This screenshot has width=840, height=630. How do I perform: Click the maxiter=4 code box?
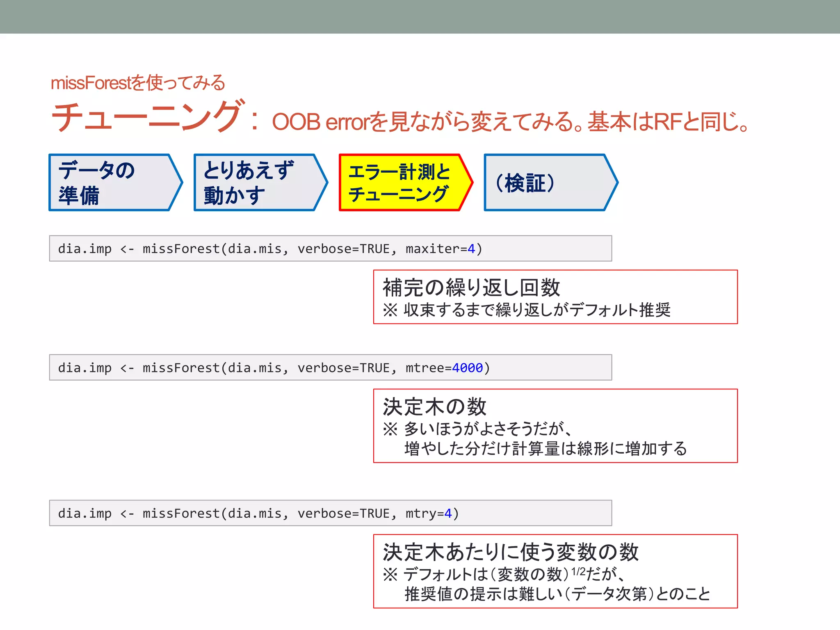pos(330,249)
